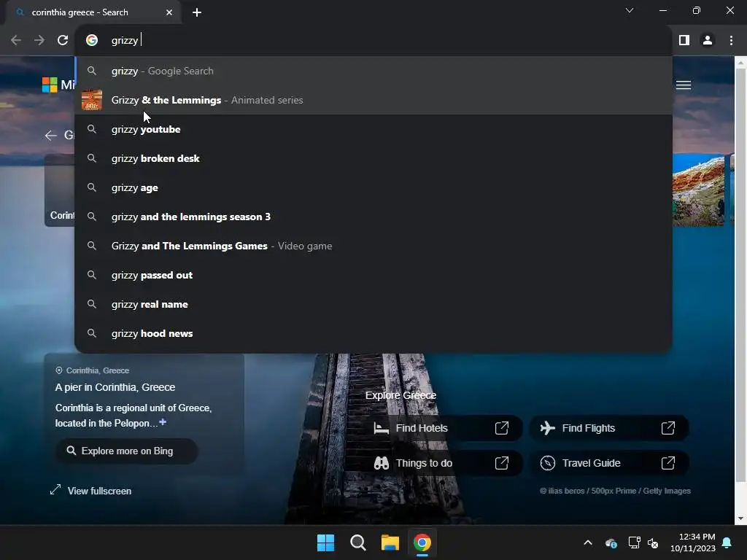Open the Windows Start menu
Viewport: 747px width, 560px height.
[326, 542]
